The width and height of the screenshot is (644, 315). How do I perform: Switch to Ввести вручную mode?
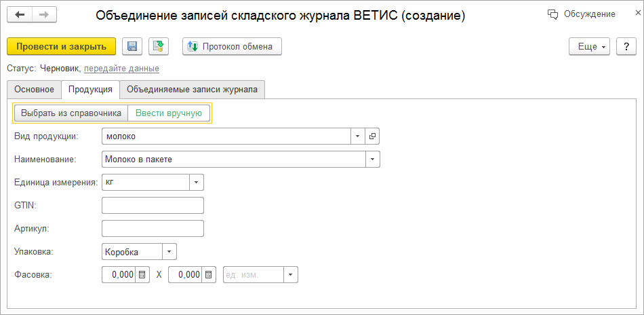point(169,113)
